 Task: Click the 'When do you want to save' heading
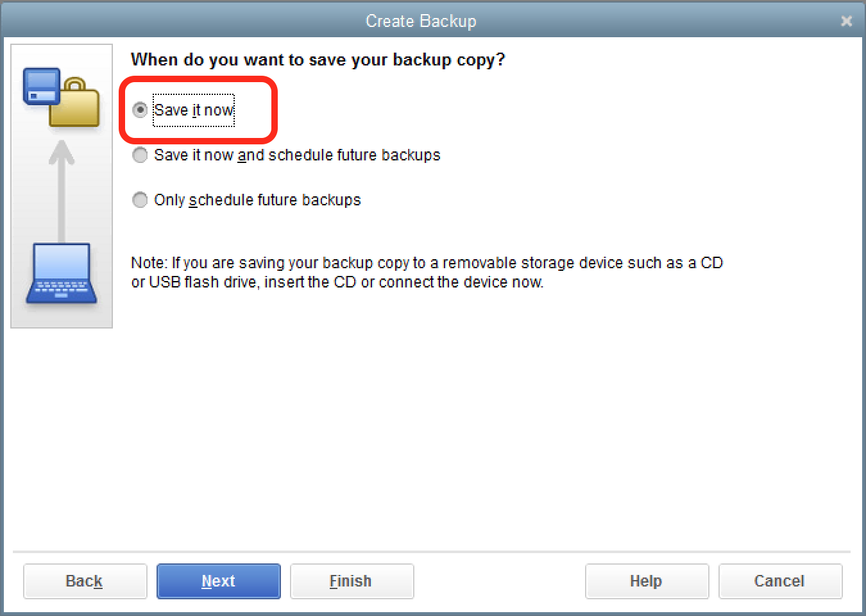pyautogui.click(x=318, y=60)
